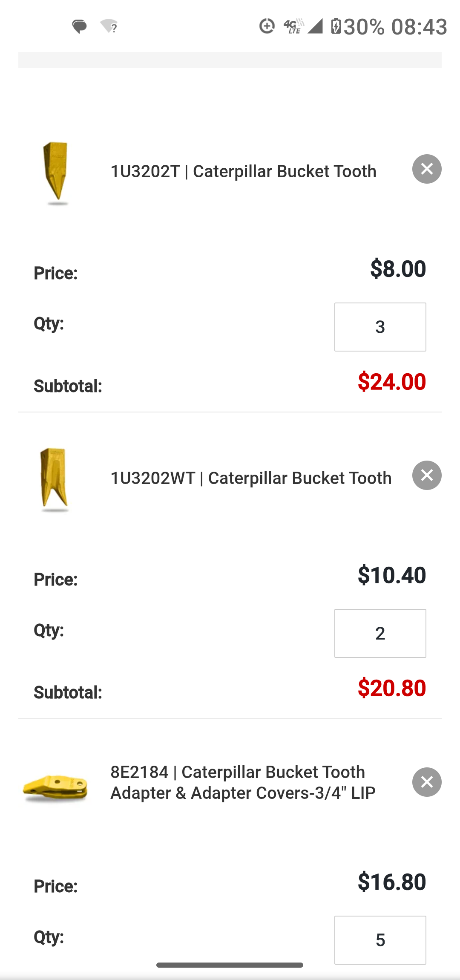Tap the 1U3202T bucket tooth thumbnail

pos(56,172)
